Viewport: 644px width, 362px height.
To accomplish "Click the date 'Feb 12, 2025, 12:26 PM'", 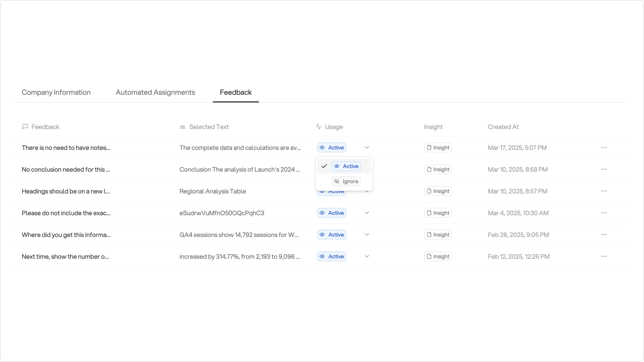I will pyautogui.click(x=519, y=256).
